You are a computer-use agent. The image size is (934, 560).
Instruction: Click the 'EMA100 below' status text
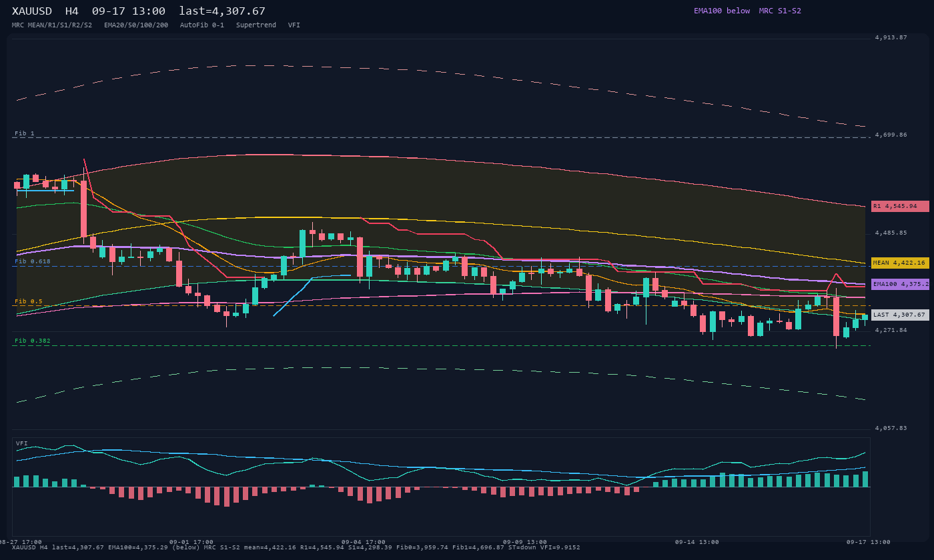click(722, 11)
